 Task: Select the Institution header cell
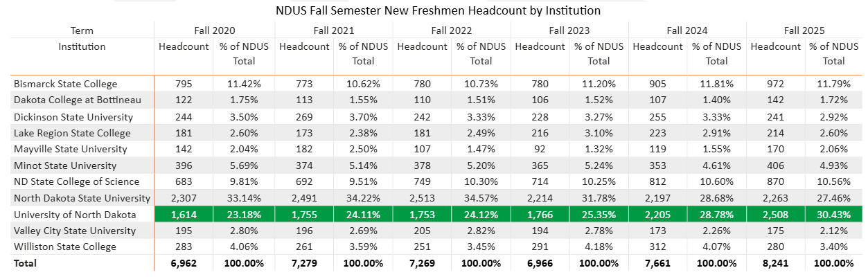82,46
